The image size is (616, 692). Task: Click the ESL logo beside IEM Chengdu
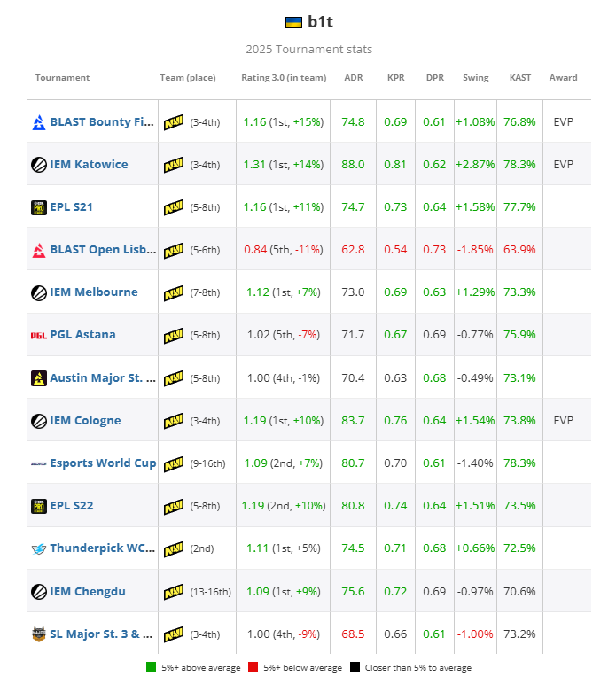39,591
